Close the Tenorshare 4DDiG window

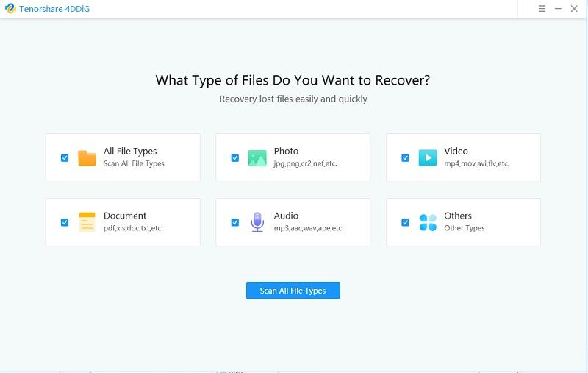tap(574, 9)
